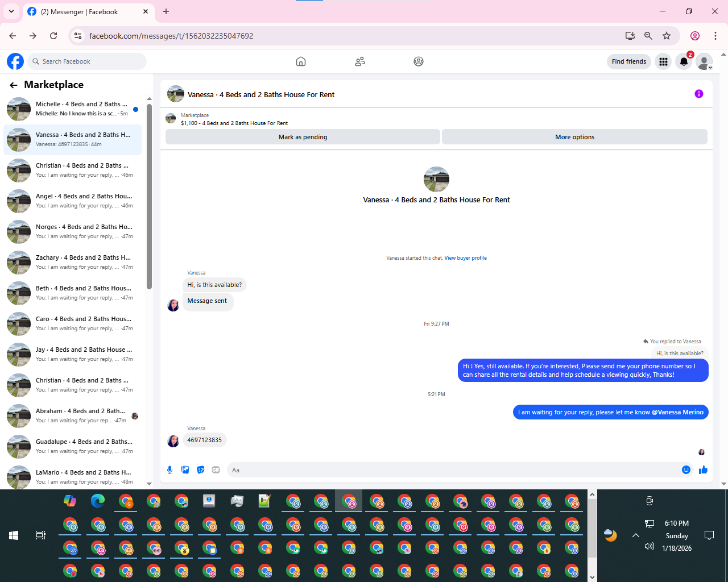Click Find friends button

(x=629, y=61)
